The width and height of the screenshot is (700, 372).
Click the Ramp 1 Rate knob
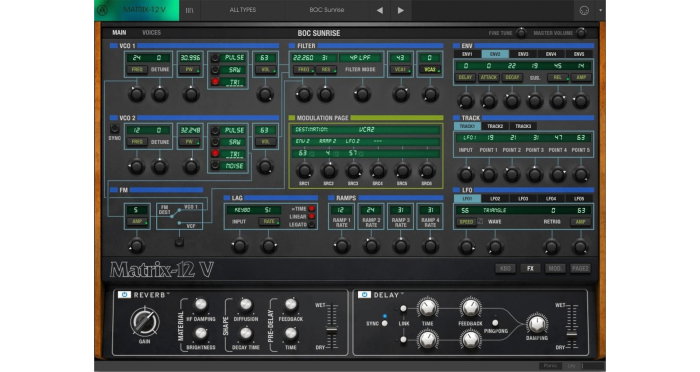click(342, 246)
